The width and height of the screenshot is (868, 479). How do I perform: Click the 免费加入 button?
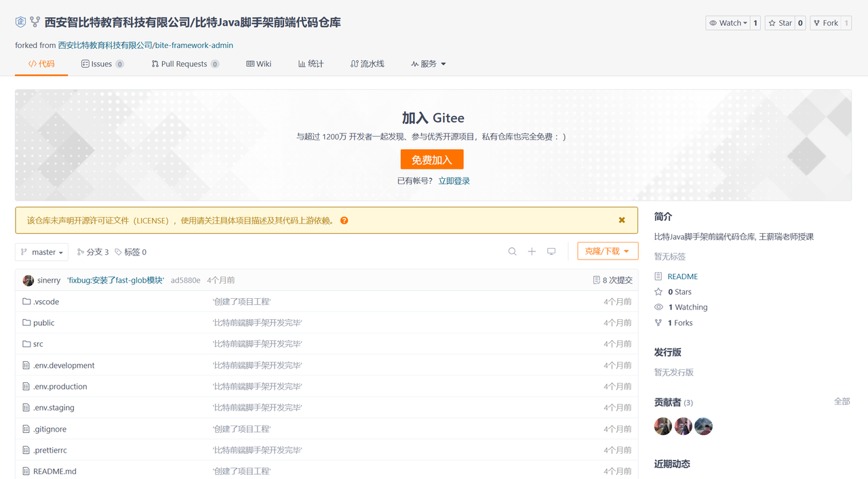coord(432,160)
